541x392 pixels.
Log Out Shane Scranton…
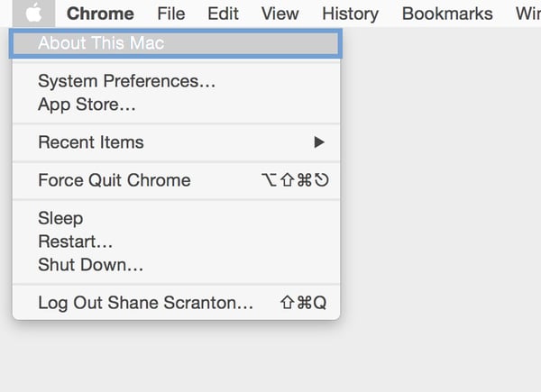(x=176, y=303)
